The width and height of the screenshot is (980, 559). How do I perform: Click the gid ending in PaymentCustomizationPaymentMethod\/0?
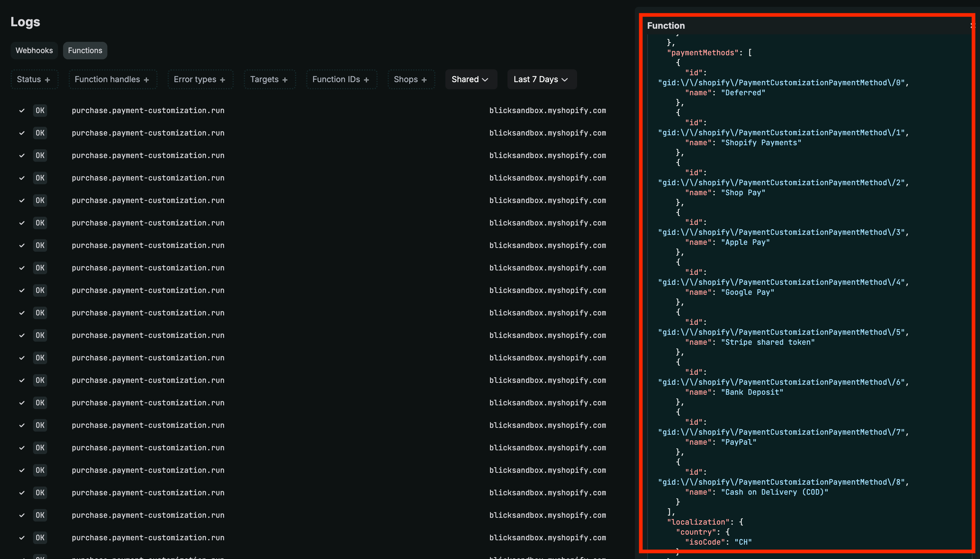pyautogui.click(x=782, y=82)
